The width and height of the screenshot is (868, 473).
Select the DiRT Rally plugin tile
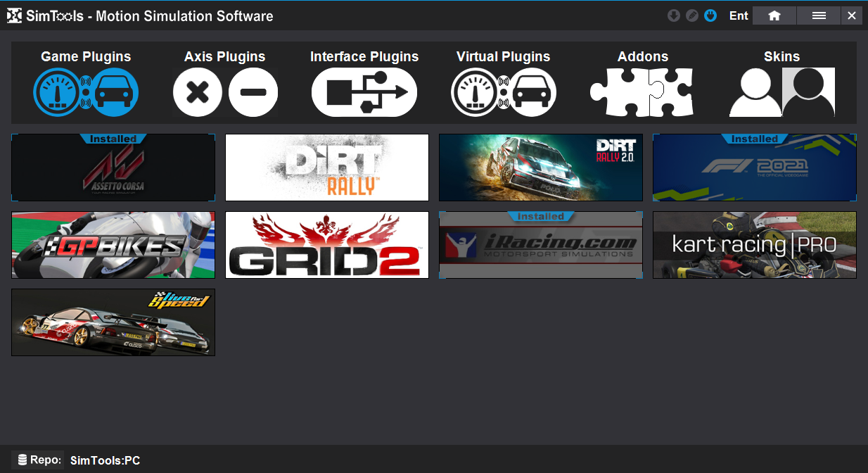pyautogui.click(x=327, y=168)
